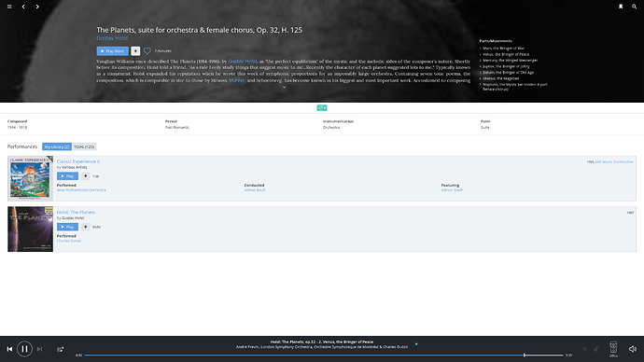The height and width of the screenshot is (362, 644).
Task: Open EMI Music Distribution label link
Action: [614, 162]
